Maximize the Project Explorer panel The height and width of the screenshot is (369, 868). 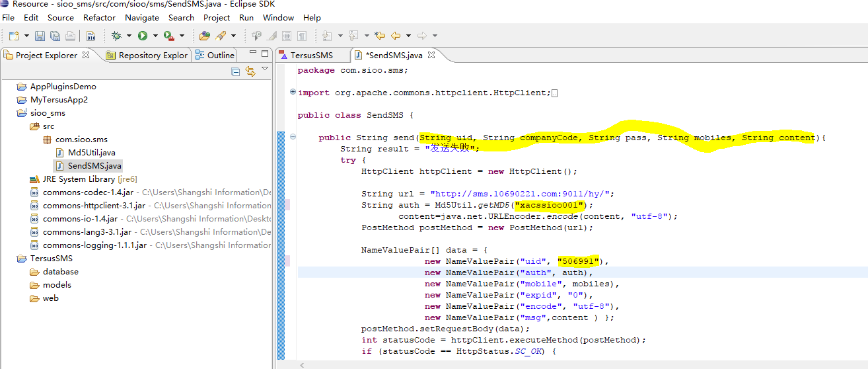coord(265,54)
